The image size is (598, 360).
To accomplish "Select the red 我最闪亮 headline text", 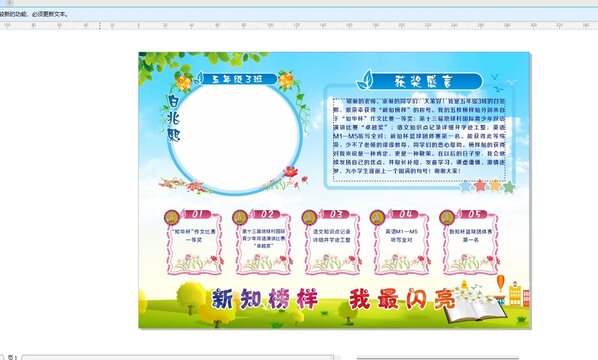I will point(402,299).
